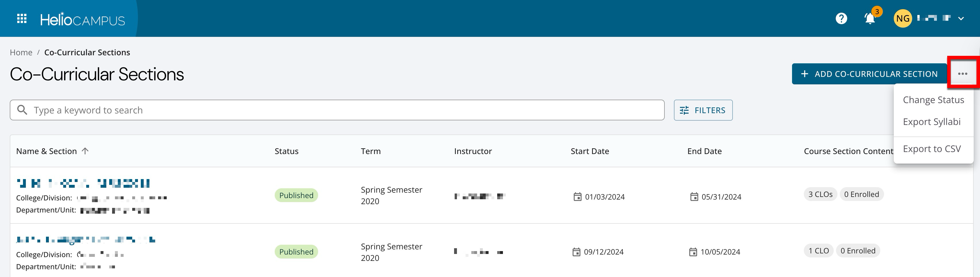Open the FILTERS panel
This screenshot has width=980, height=277.
tap(703, 110)
